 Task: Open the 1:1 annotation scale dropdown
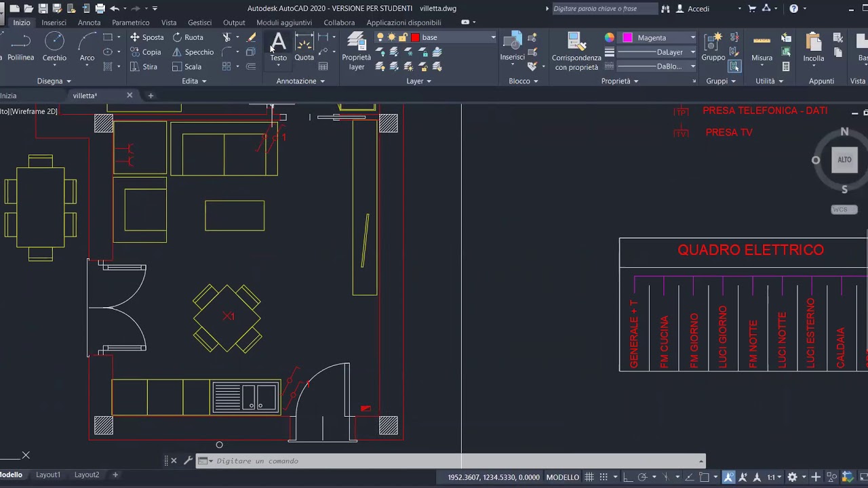(x=774, y=477)
